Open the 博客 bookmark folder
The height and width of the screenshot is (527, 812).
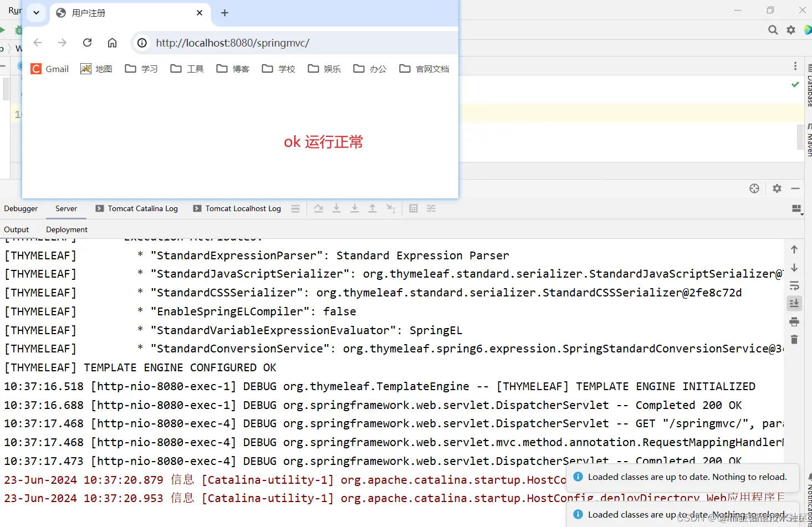[x=233, y=69]
